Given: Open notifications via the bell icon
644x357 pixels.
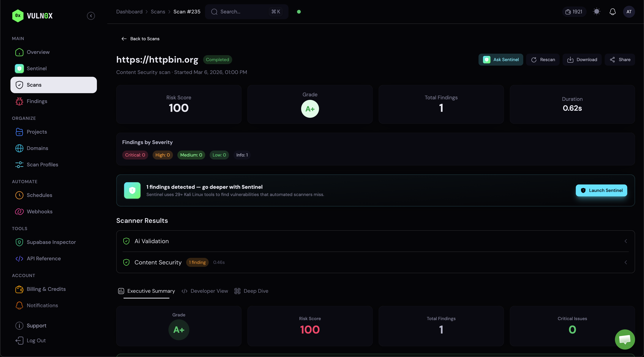Looking at the screenshot, I should [x=613, y=12].
